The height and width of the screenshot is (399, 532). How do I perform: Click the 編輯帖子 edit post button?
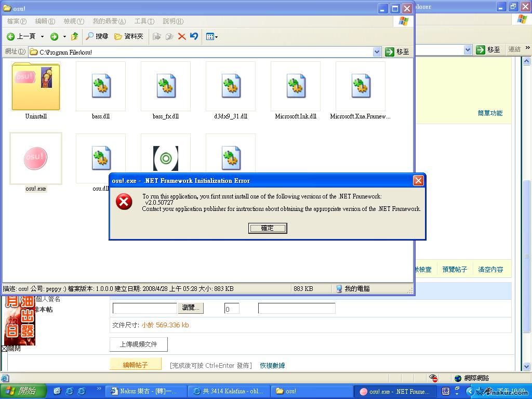[136, 365]
